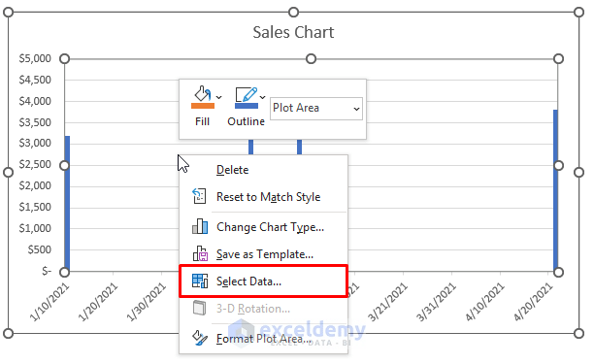
Task: Click the plot area top-right corner handle
Action: tap(558, 58)
